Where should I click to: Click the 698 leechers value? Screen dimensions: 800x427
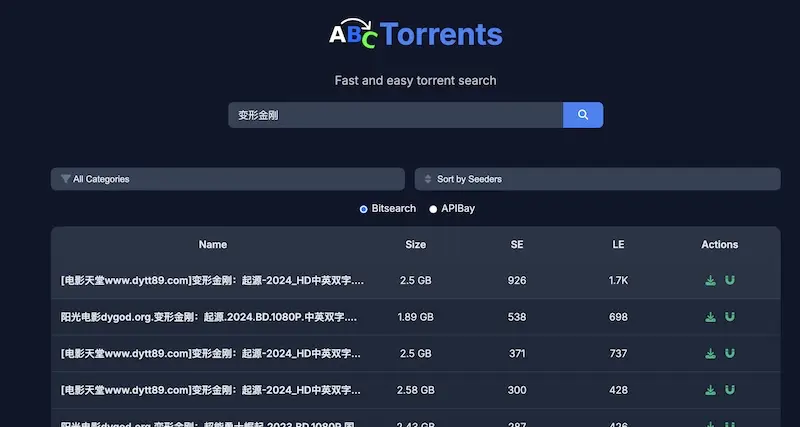click(618, 317)
